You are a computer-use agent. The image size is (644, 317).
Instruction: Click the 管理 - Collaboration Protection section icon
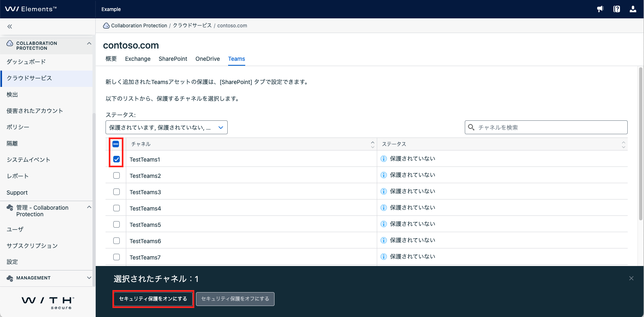(x=10, y=208)
